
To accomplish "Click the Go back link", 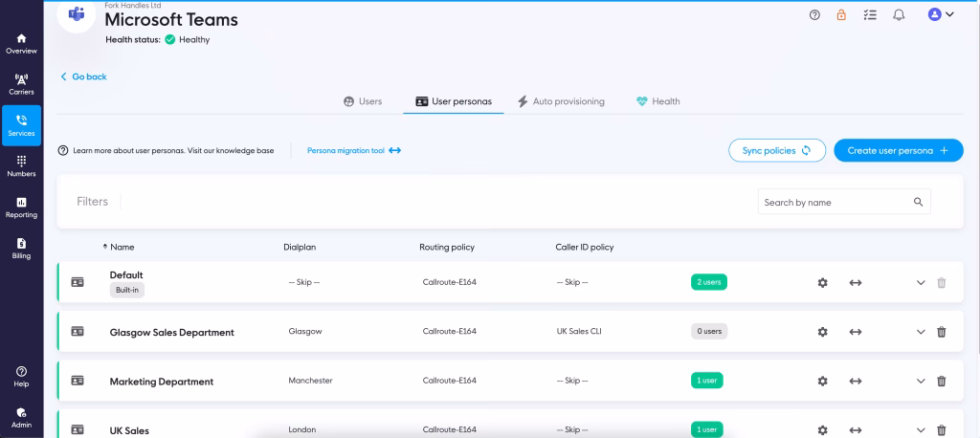I will tap(83, 77).
